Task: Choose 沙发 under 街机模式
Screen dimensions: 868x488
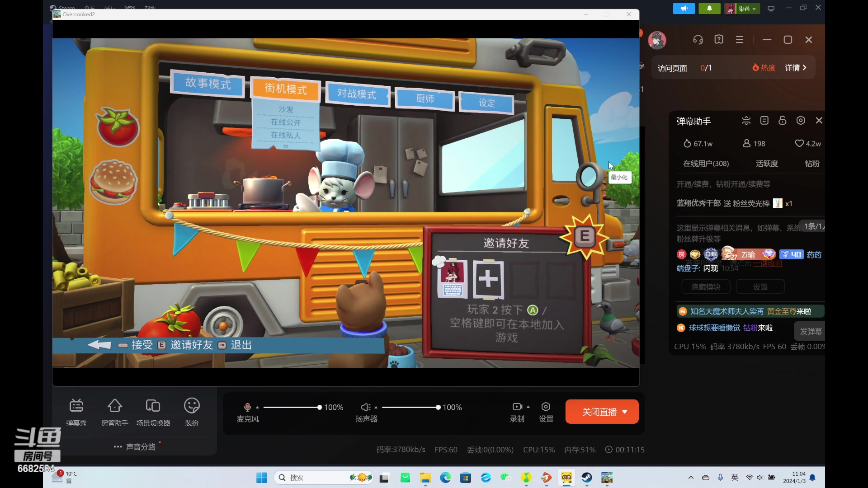Action: (286, 109)
